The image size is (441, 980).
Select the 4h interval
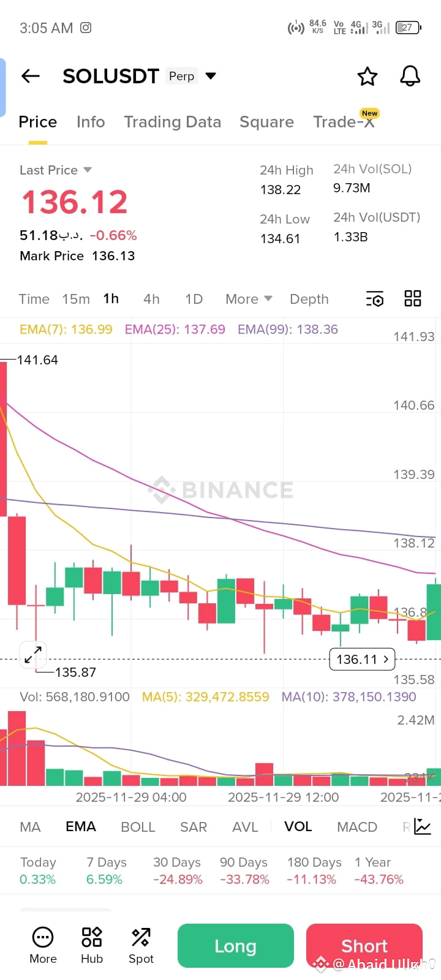[151, 299]
